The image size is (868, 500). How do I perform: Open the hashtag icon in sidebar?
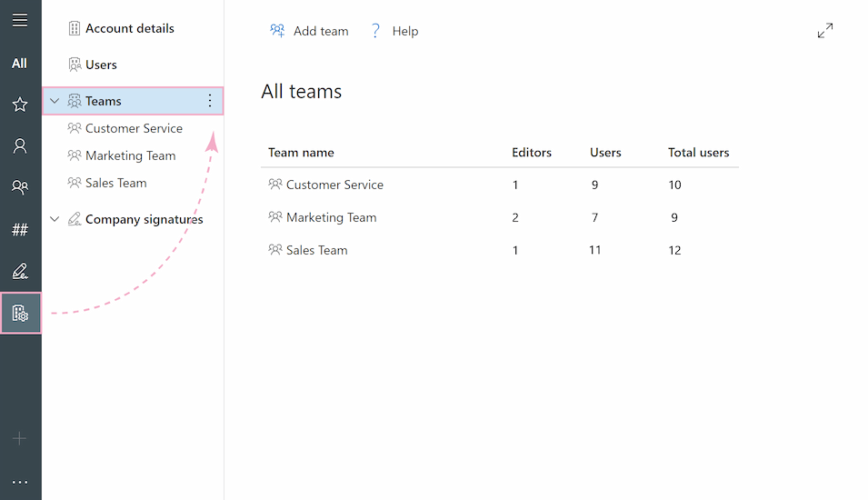[x=20, y=229]
